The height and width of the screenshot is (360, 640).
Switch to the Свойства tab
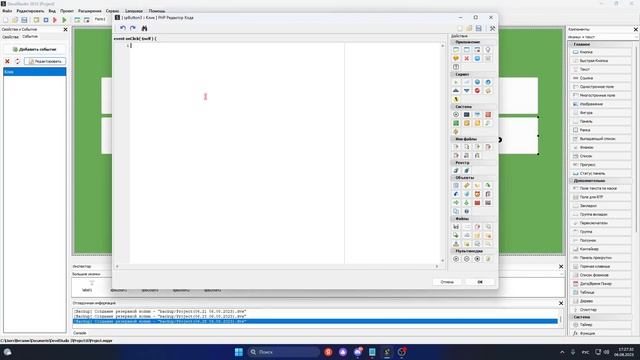coord(10,37)
